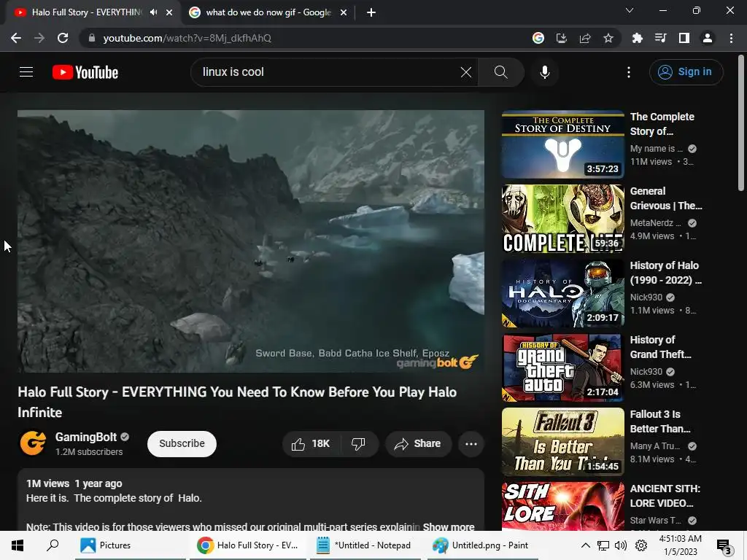Go forward with the browser forward arrow

click(x=39, y=38)
